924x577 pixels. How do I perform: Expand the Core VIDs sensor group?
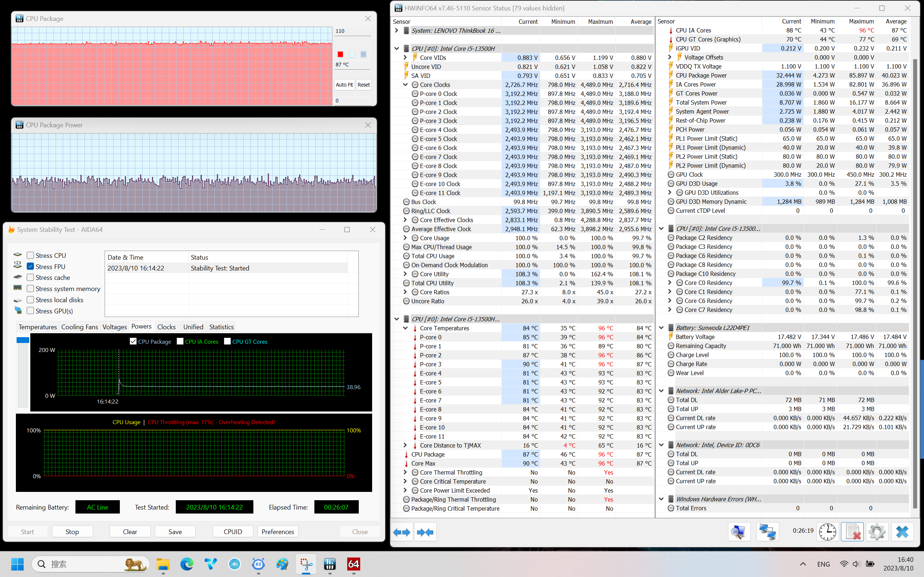(405, 58)
